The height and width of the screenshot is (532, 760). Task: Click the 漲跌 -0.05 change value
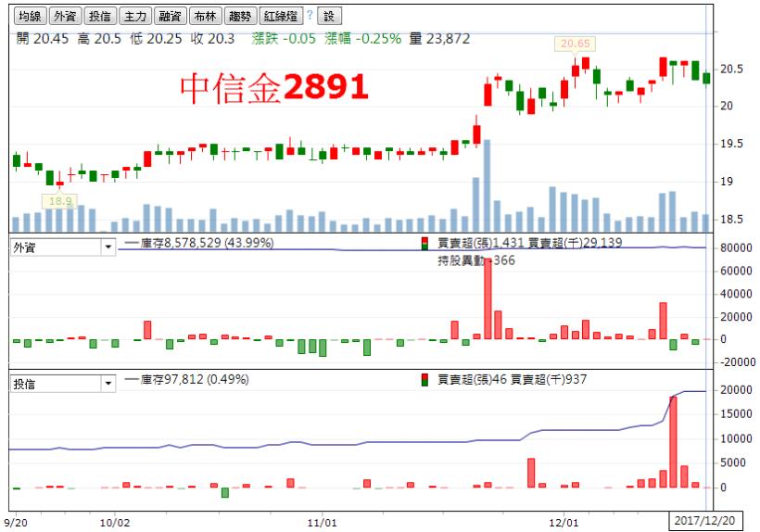[x=284, y=39]
